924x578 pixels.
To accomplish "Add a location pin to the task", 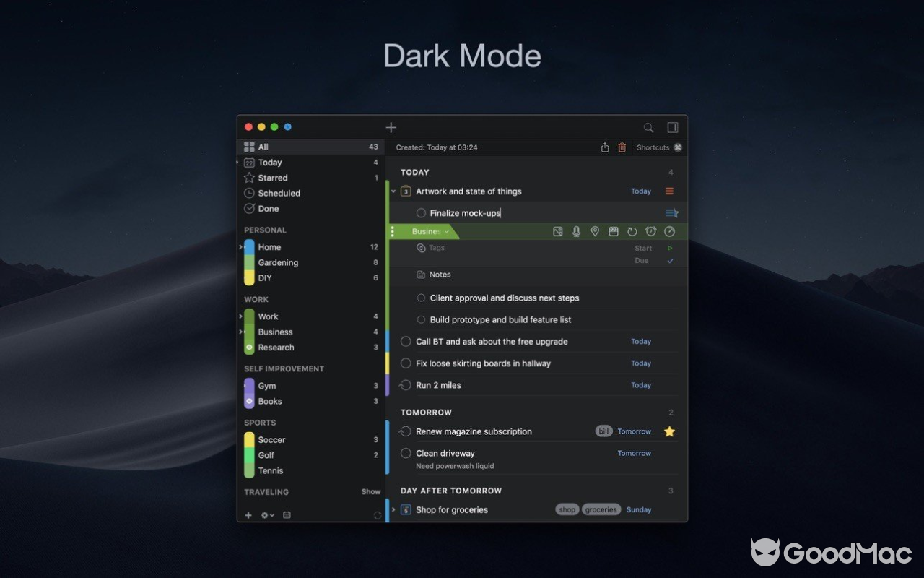I will tap(595, 231).
